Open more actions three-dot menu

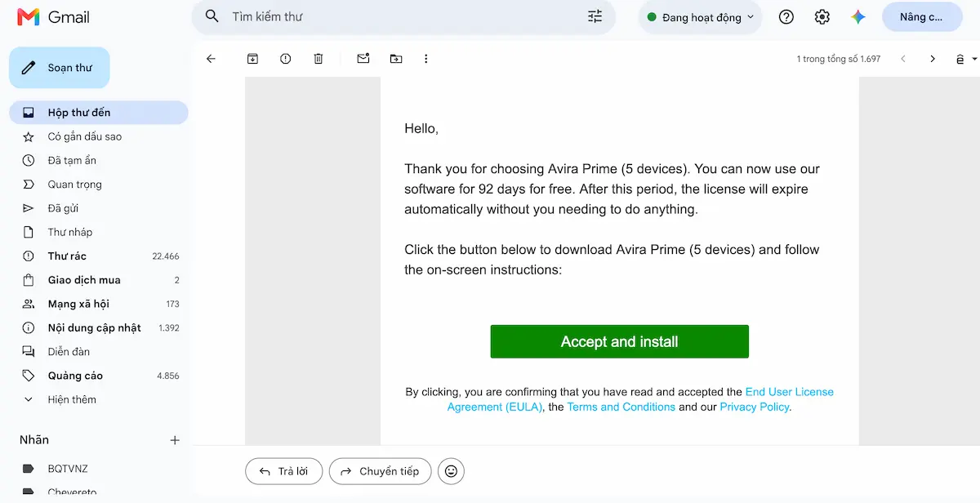click(425, 59)
